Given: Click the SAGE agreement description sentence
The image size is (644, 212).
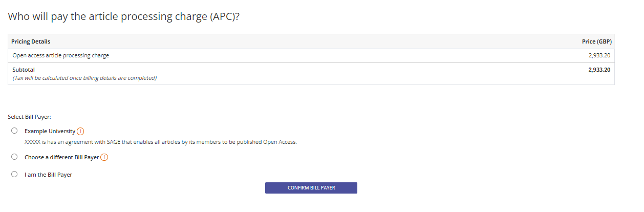Looking at the screenshot, I should click(x=161, y=142).
